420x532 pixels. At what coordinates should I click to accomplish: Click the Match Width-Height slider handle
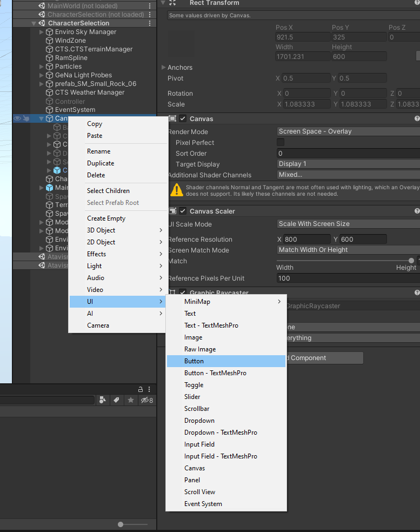click(411, 261)
